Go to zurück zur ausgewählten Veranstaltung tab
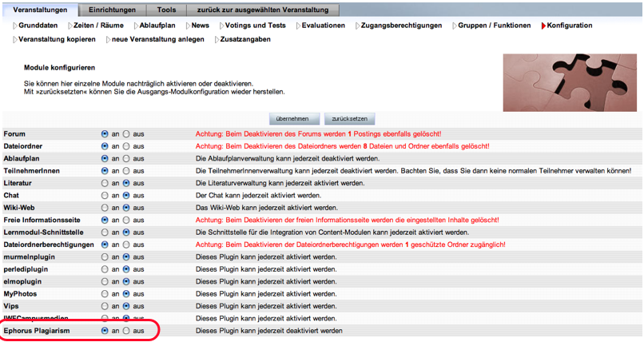This screenshot has width=644, height=342. click(263, 10)
